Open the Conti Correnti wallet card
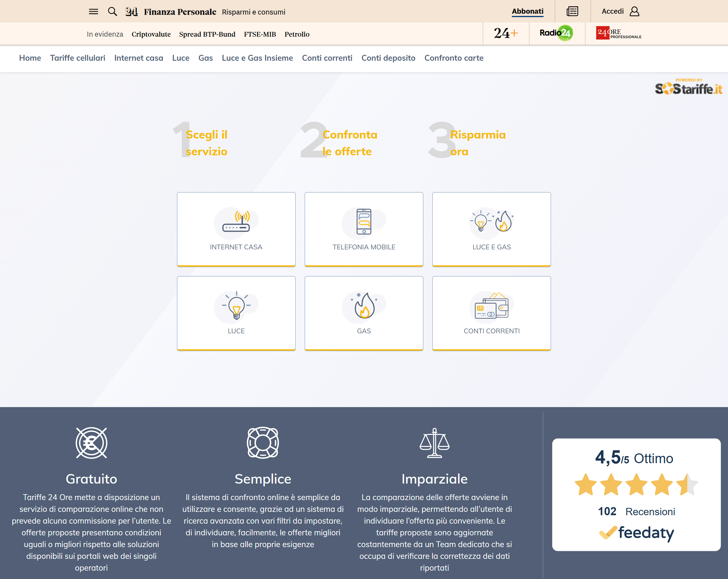Image resolution: width=728 pixels, height=579 pixels. point(491,313)
